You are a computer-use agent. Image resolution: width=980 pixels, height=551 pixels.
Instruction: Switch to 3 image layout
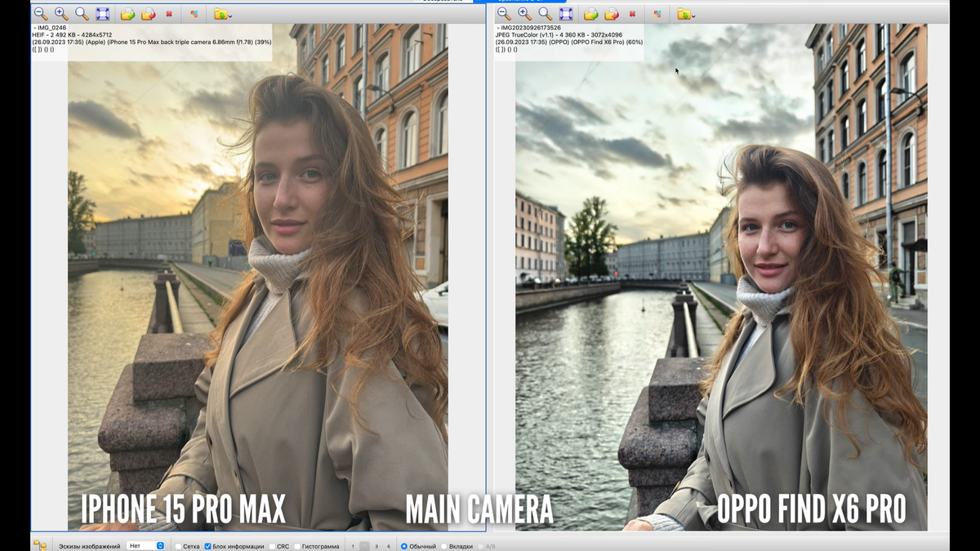(376, 546)
